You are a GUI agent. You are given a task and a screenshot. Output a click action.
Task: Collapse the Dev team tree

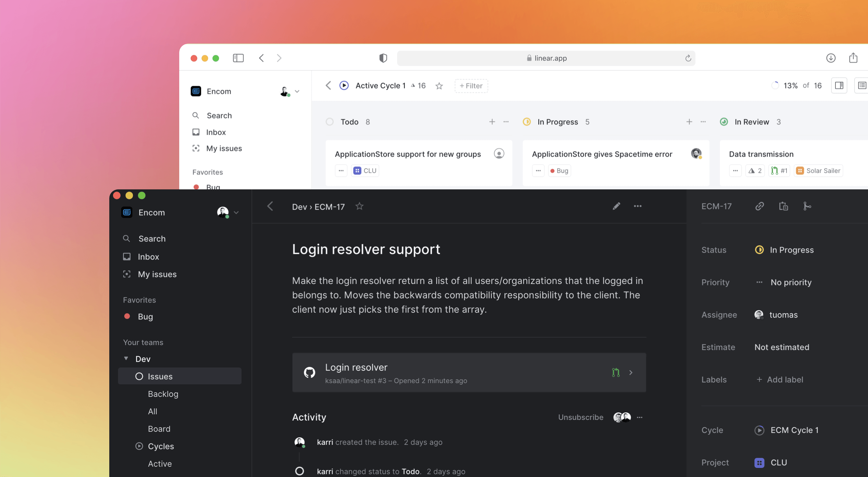(x=126, y=358)
